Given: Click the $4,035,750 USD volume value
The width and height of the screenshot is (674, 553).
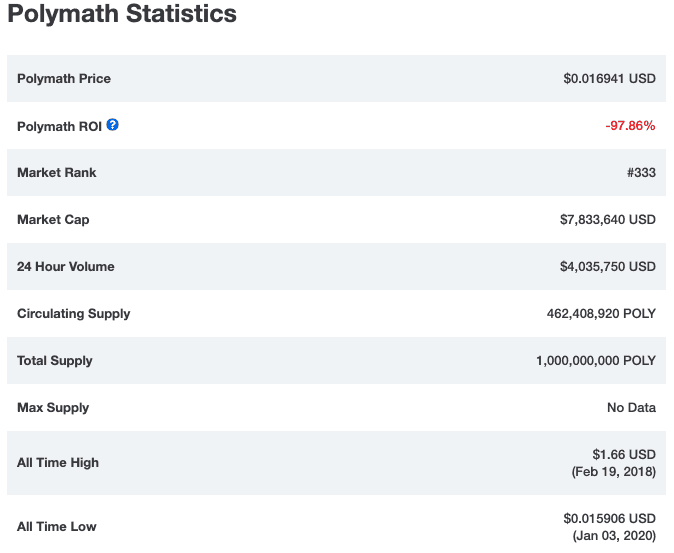Looking at the screenshot, I should [x=607, y=267].
